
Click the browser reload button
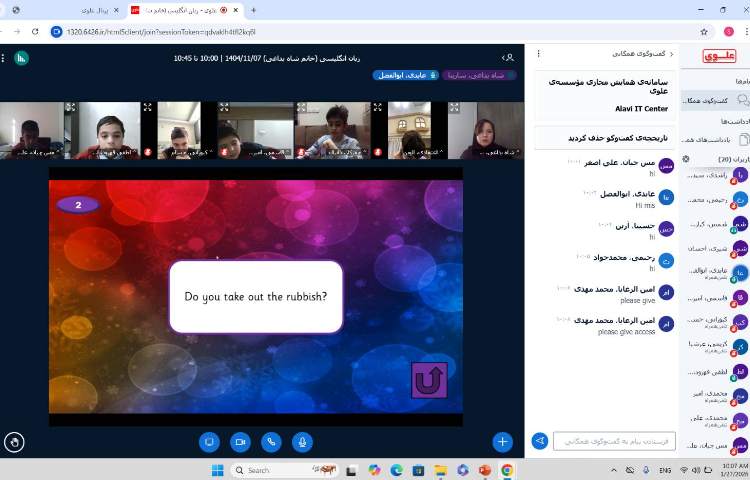(35, 32)
